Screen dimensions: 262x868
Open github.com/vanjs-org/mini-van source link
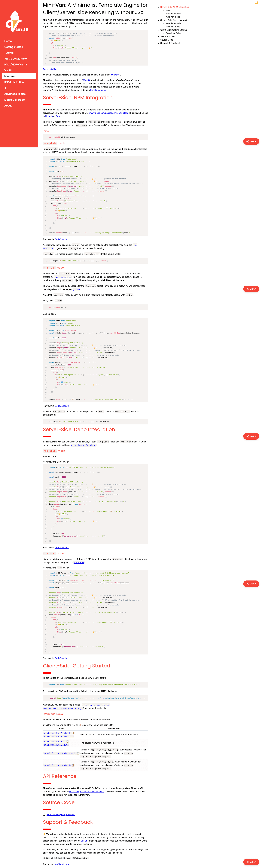(x=60, y=814)
